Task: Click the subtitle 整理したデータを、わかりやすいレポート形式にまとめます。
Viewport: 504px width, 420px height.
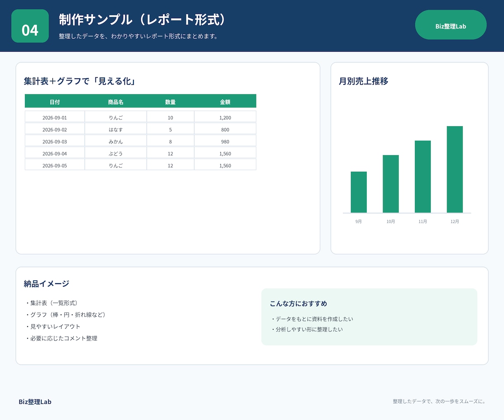Action: [139, 36]
